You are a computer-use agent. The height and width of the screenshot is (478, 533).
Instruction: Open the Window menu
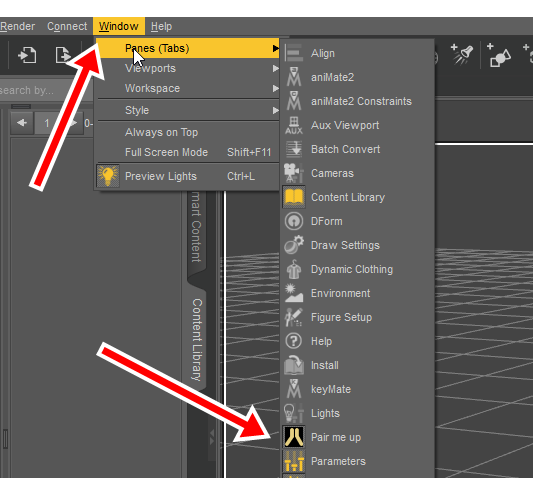point(119,26)
